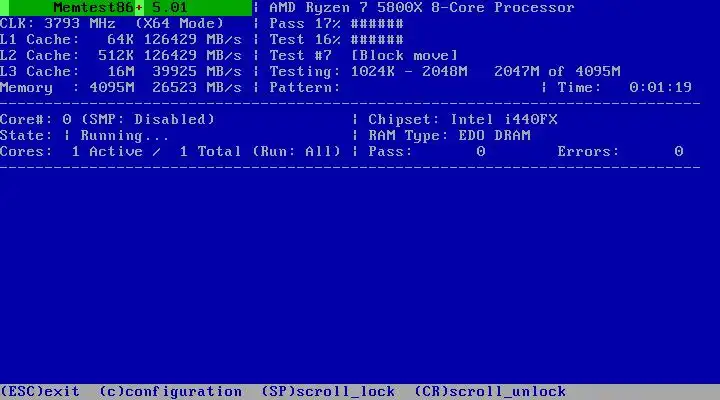Viewport: 720px width, 400px height.
Task: Select the L2 Cache 512K row
Action: tap(121, 56)
